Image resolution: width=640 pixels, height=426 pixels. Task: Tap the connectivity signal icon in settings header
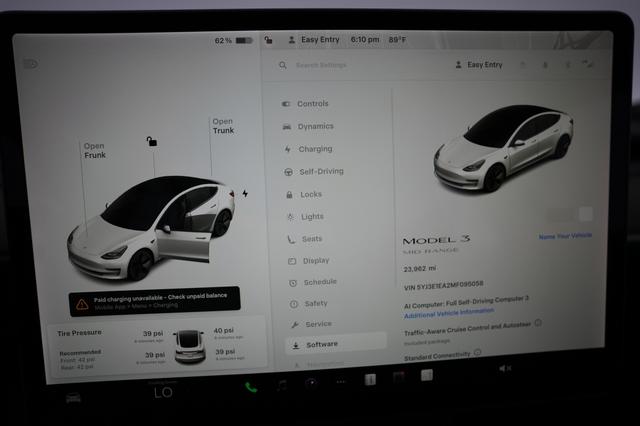(x=588, y=64)
